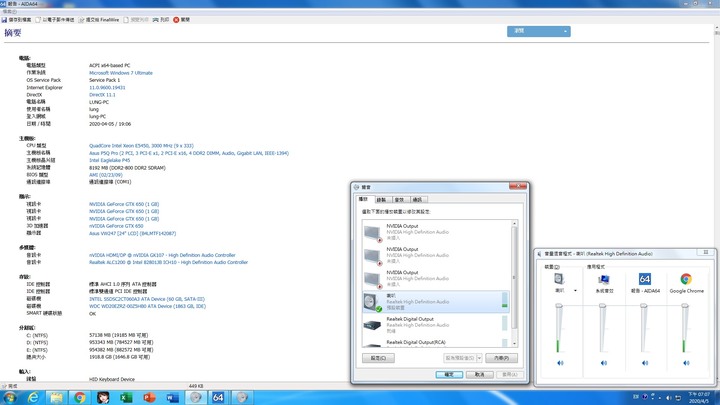The height and width of the screenshot is (405, 720).
Task: Open the device dropdown in Volume Mixer
Action: 575,291
